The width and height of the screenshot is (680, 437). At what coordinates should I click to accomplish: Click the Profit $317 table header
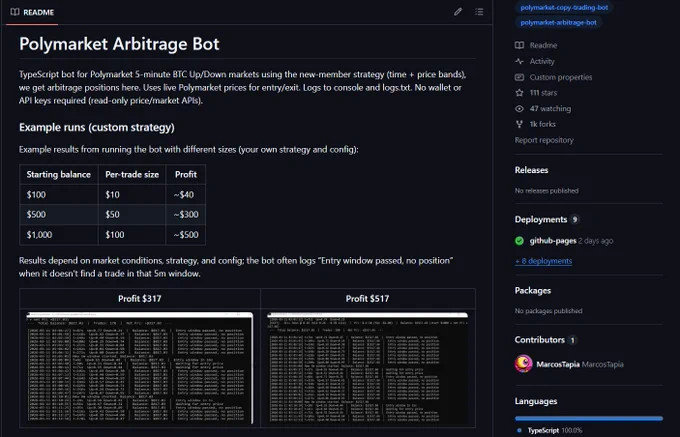pyautogui.click(x=140, y=299)
